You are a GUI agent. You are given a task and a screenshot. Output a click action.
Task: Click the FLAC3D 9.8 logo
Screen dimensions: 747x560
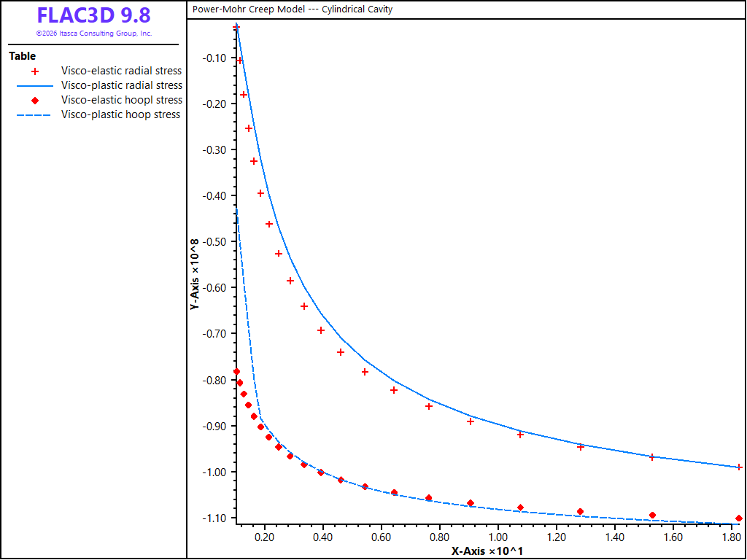tap(94, 16)
